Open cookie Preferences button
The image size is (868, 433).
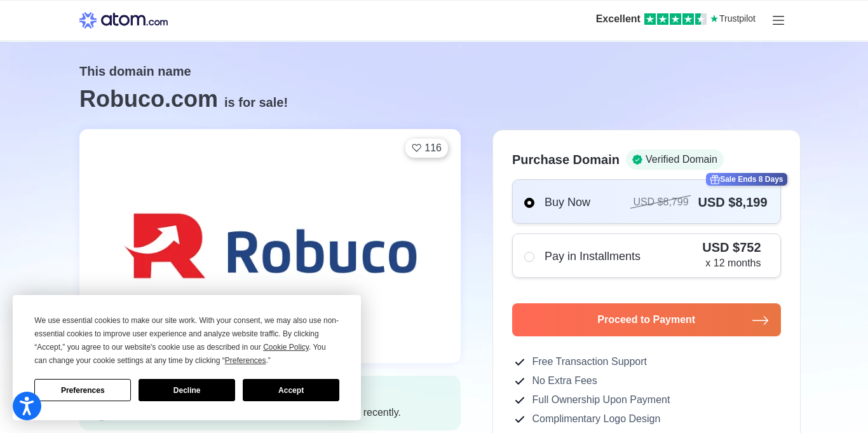point(83,390)
